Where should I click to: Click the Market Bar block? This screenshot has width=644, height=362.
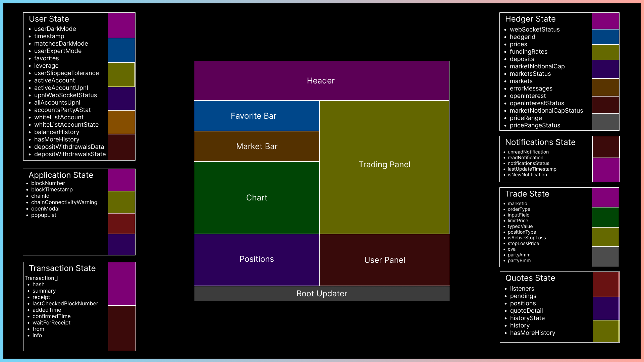257,146
